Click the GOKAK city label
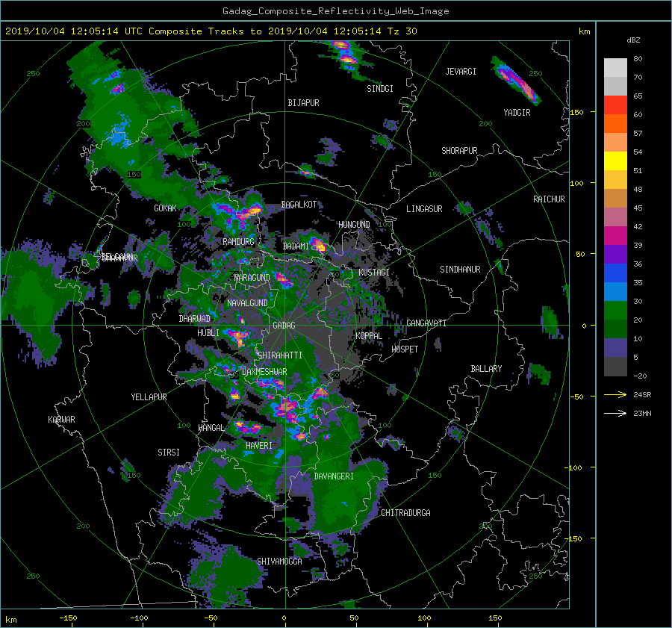Screen dimensions: 672x628 (x=166, y=208)
